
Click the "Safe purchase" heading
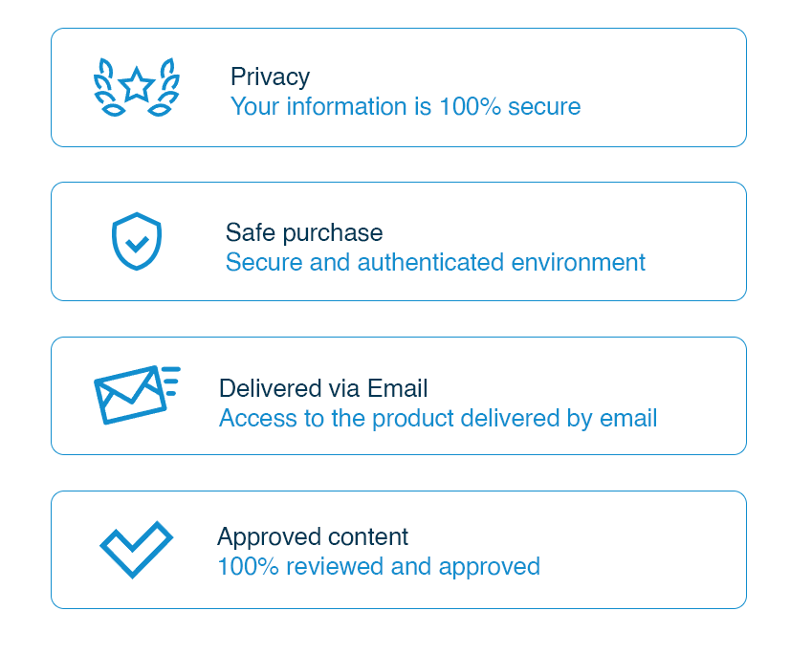[x=304, y=232]
